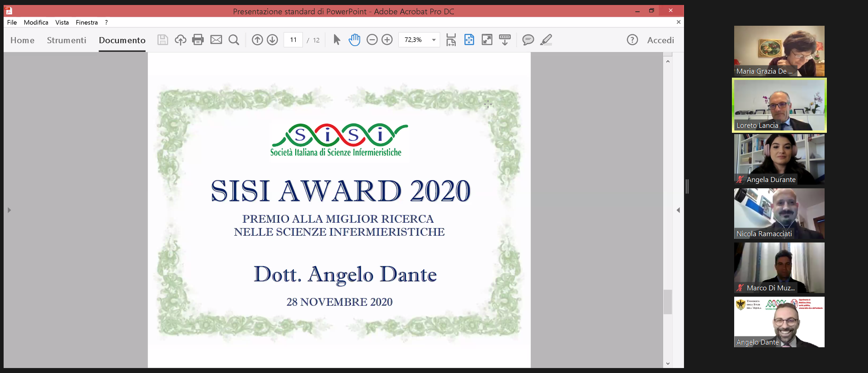Open read mode download-style icon
The height and width of the screenshot is (373, 868).
coord(505,40)
